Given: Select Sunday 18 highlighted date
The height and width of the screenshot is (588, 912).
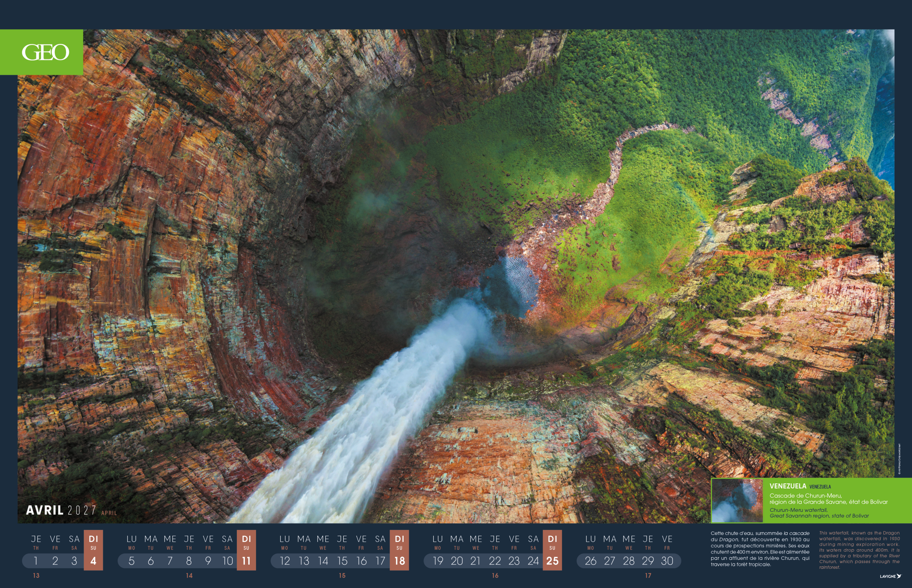Looking at the screenshot, I should pos(399,561).
